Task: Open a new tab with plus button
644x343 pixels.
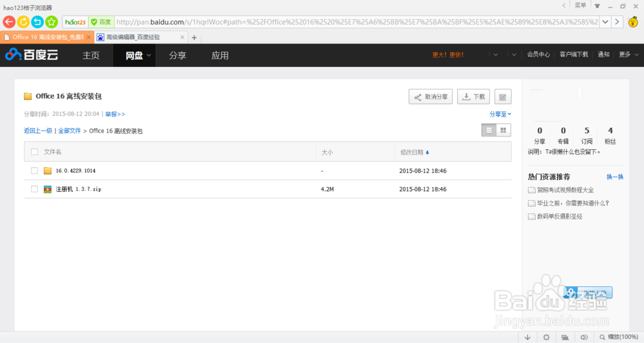Action: click(x=194, y=38)
